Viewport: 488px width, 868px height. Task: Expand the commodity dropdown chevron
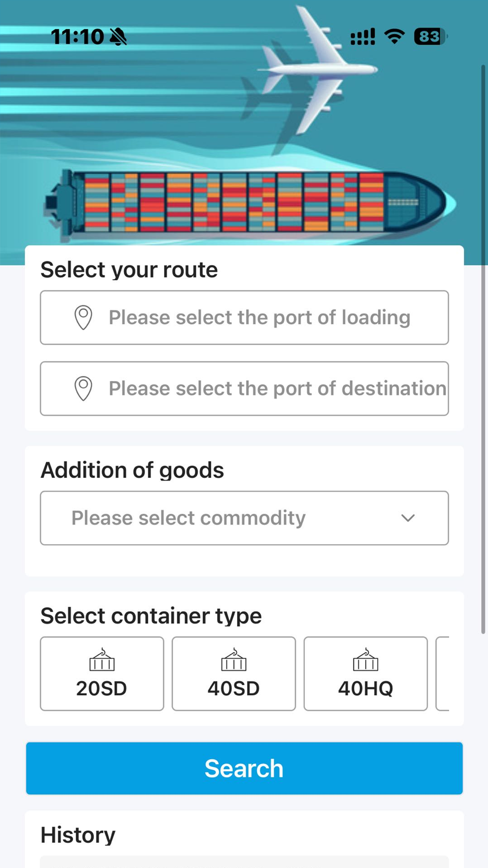coord(408,518)
